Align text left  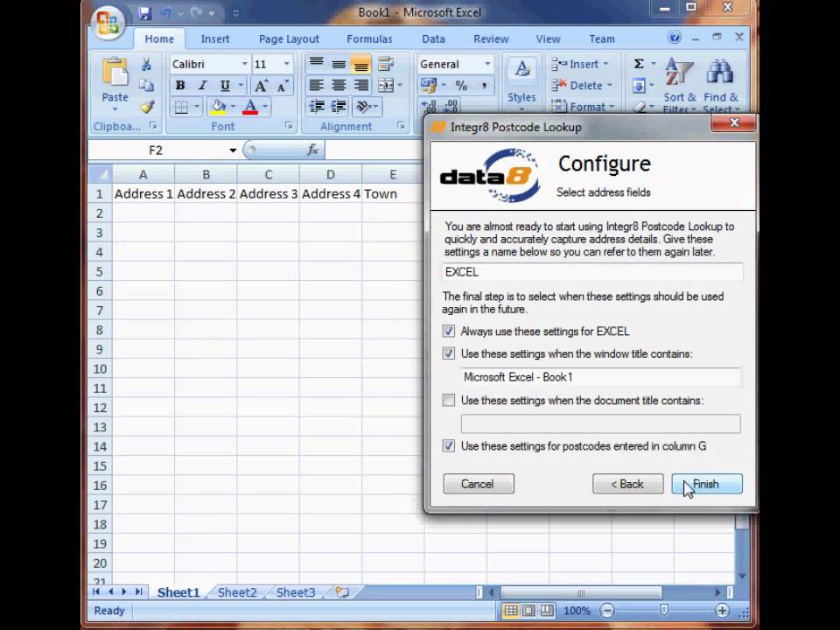click(316, 85)
